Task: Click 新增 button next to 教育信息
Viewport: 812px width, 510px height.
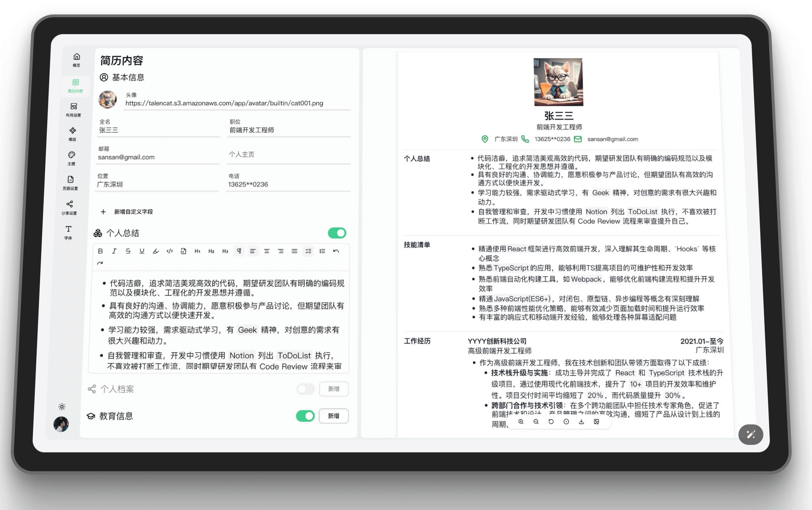Action: [x=334, y=416]
